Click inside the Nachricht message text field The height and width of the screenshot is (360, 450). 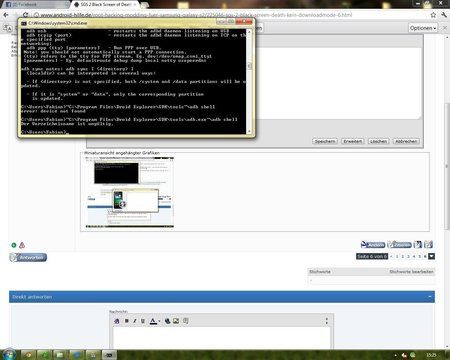(222, 338)
